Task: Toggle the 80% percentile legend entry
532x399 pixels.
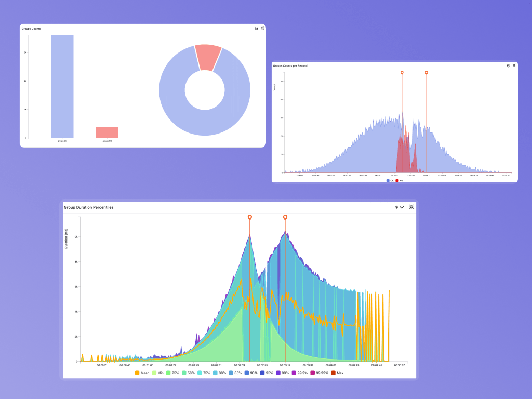Action: (220, 373)
